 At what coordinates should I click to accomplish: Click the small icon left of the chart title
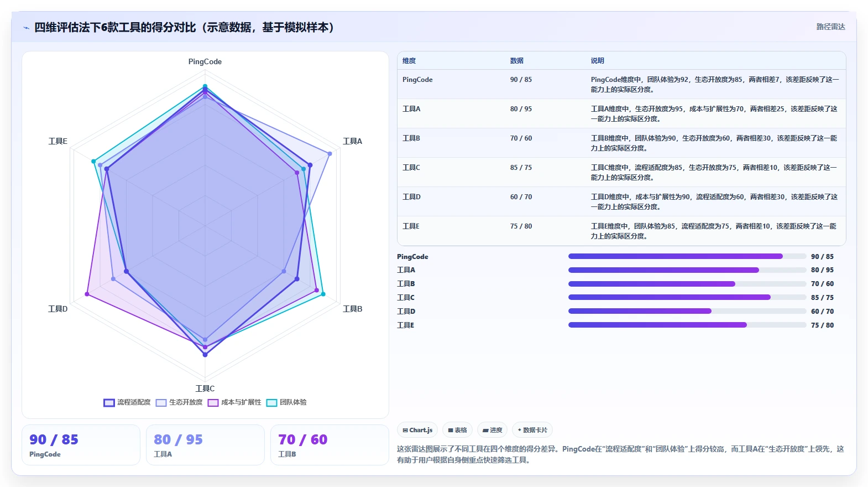[26, 28]
